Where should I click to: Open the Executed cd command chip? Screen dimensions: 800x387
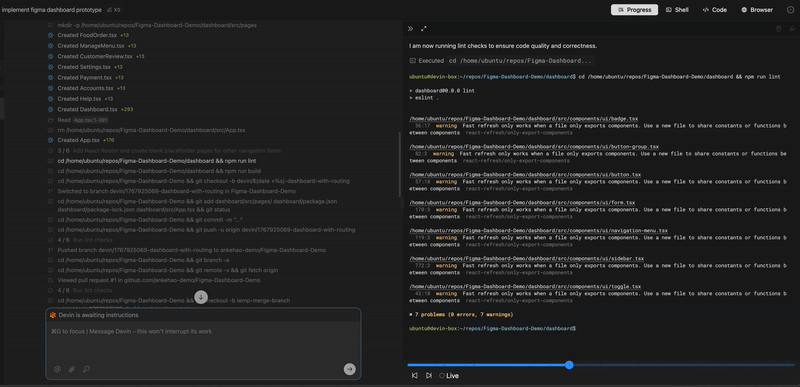click(520, 60)
